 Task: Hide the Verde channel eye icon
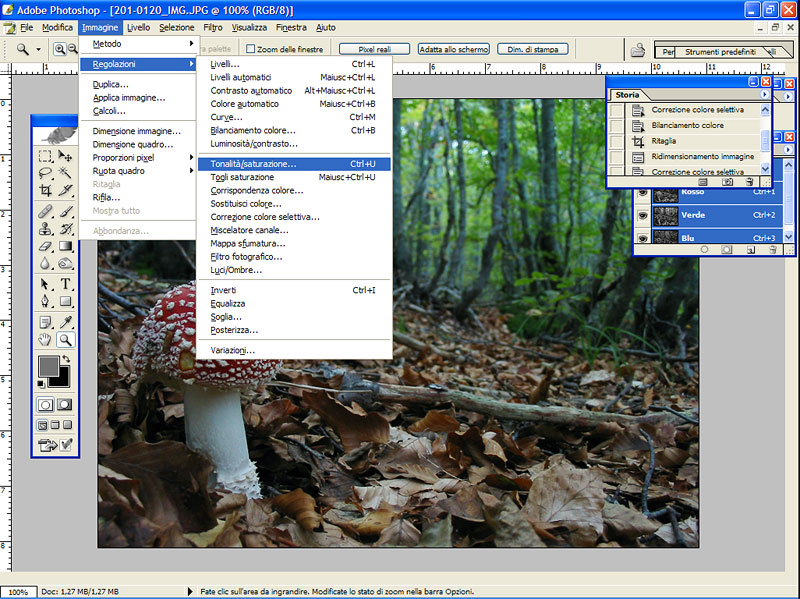tap(641, 215)
